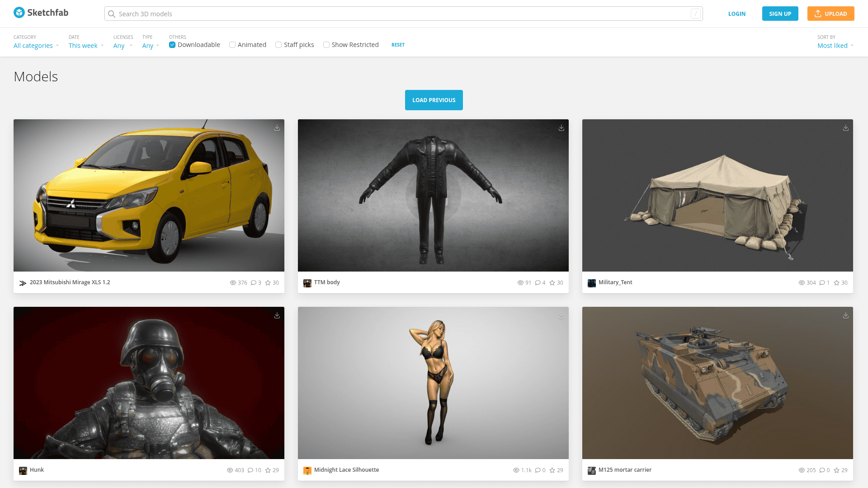Click the like star on TTM body
This screenshot has height=488, width=868.
(x=552, y=283)
